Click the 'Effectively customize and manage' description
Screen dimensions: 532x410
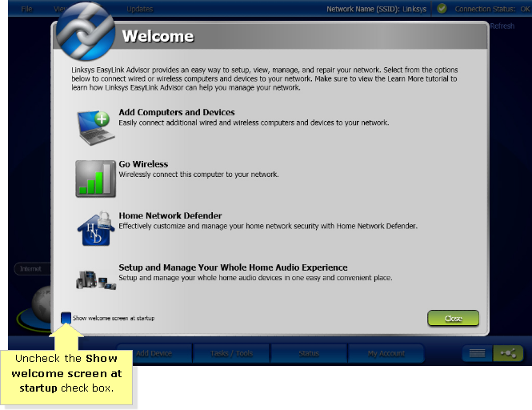click(268, 227)
